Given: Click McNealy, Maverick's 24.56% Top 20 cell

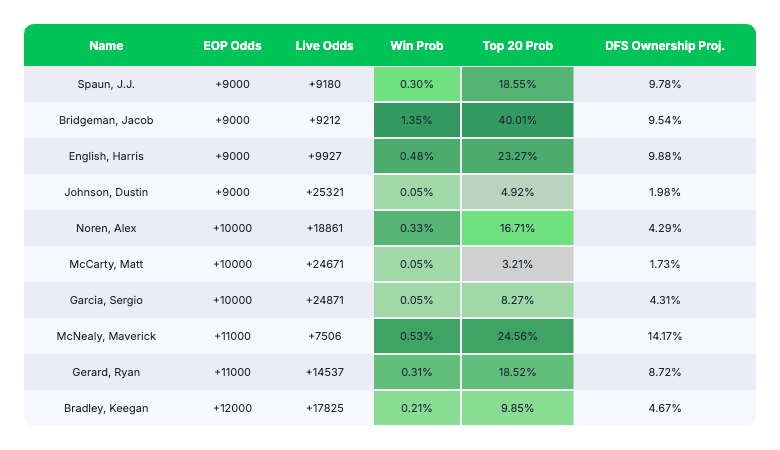Looking at the screenshot, I should click(517, 336).
